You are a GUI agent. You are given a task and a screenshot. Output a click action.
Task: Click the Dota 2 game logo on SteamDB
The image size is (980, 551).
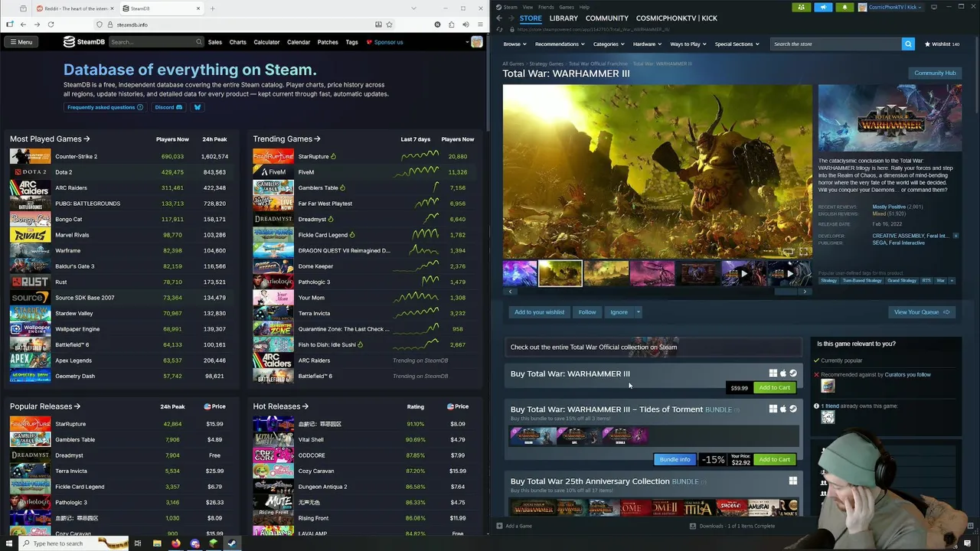coord(30,172)
